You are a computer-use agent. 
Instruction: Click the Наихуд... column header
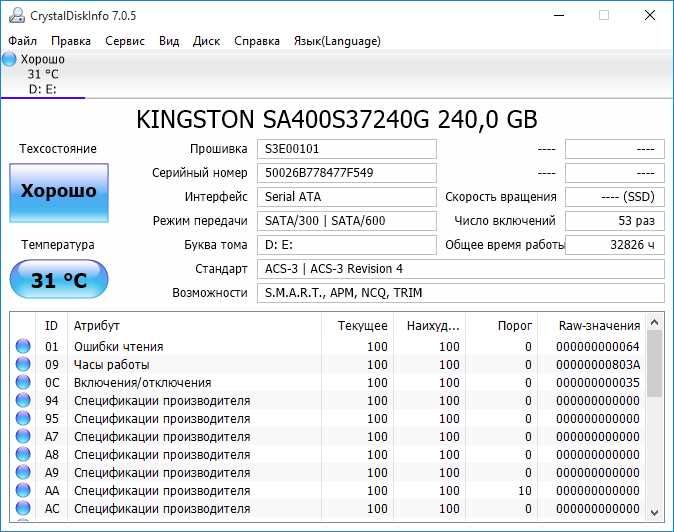coord(429,326)
